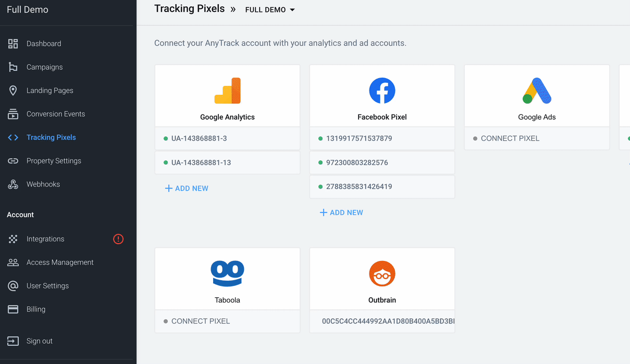The image size is (630, 364).
Task: Click the Webhooks icon
Action: pos(13,184)
